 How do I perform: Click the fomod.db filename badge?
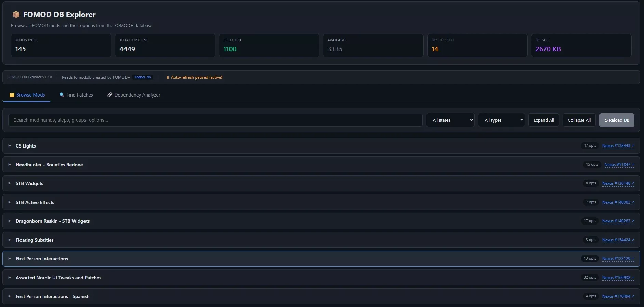pos(143,77)
